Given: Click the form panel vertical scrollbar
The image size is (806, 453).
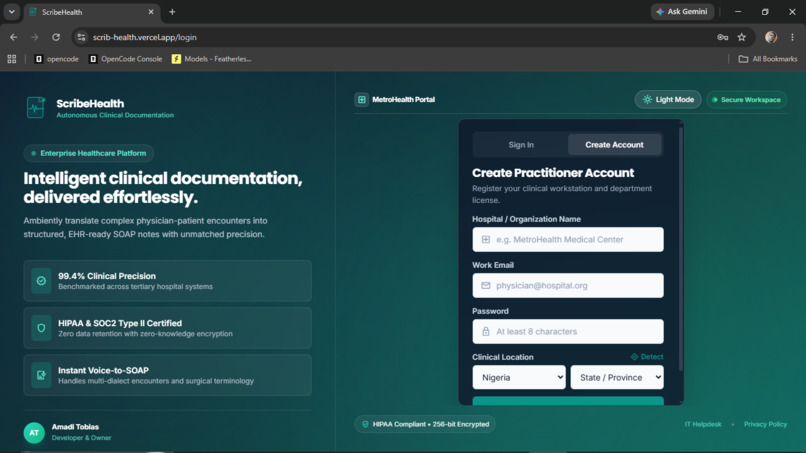Looking at the screenshot, I should coord(681,249).
